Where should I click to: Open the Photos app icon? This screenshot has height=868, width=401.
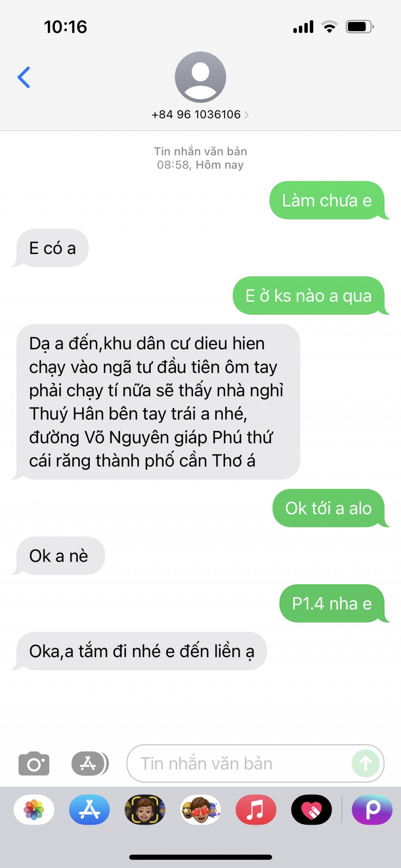[34, 809]
